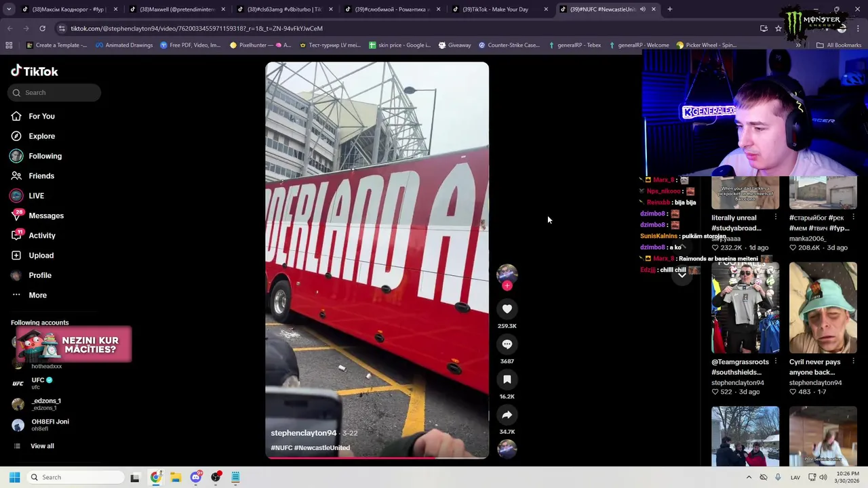
Task: Open a new browser tab
Action: pyautogui.click(x=669, y=9)
